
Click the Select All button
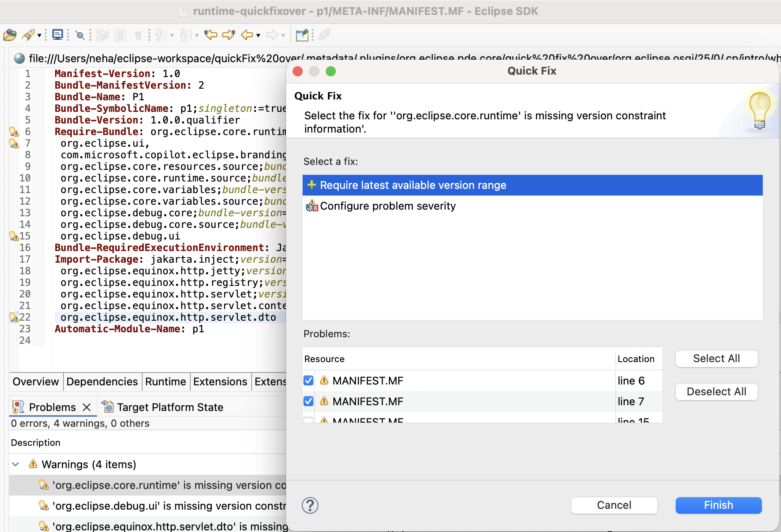coord(716,358)
